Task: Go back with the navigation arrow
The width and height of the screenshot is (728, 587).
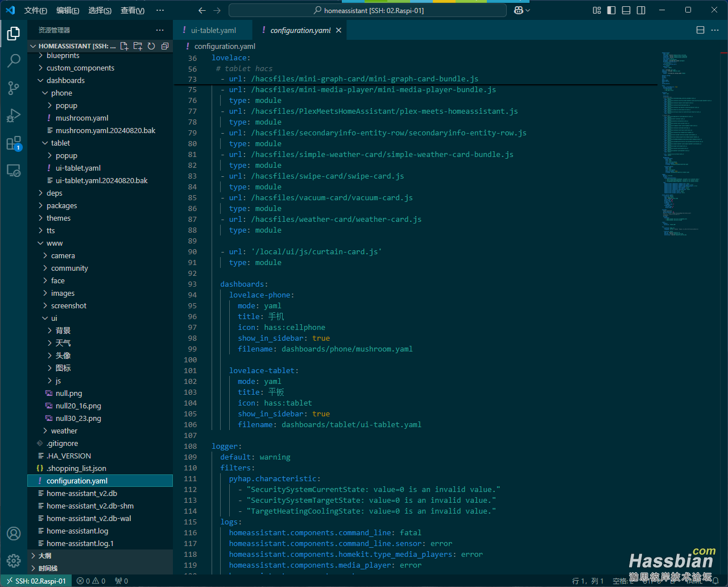Action: [202, 10]
